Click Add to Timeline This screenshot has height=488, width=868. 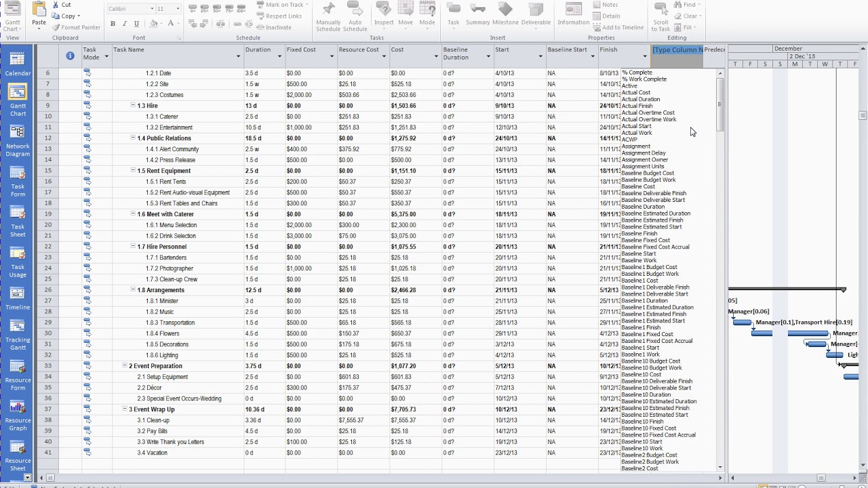[618, 27]
